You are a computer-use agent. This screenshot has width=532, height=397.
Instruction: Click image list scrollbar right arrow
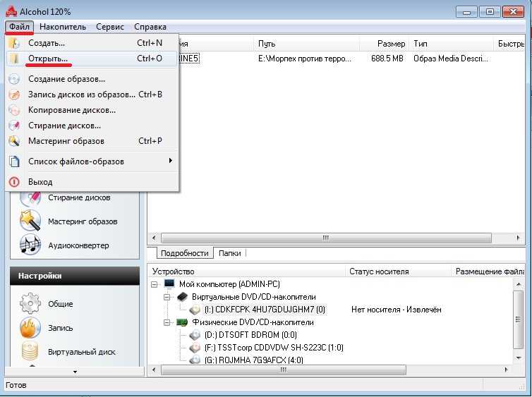coord(518,238)
